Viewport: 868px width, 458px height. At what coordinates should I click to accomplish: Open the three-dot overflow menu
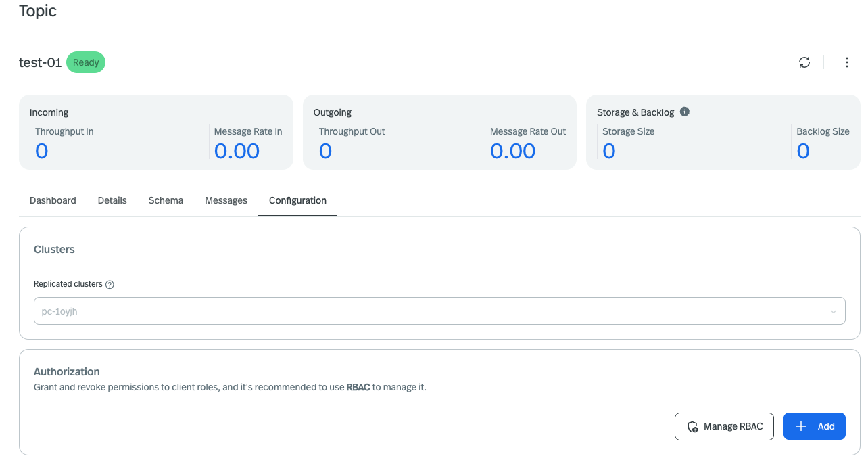click(846, 62)
